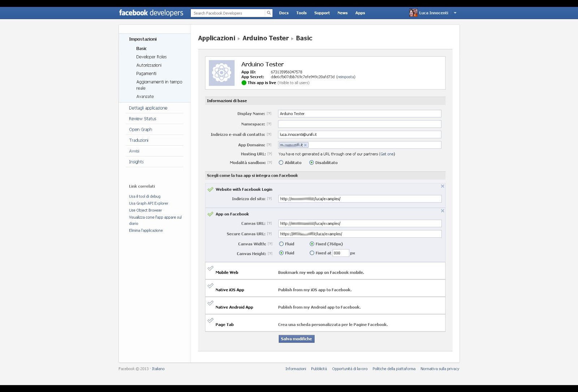
Task: Click the checkmark icon beside Native Android App
Action: point(211,303)
